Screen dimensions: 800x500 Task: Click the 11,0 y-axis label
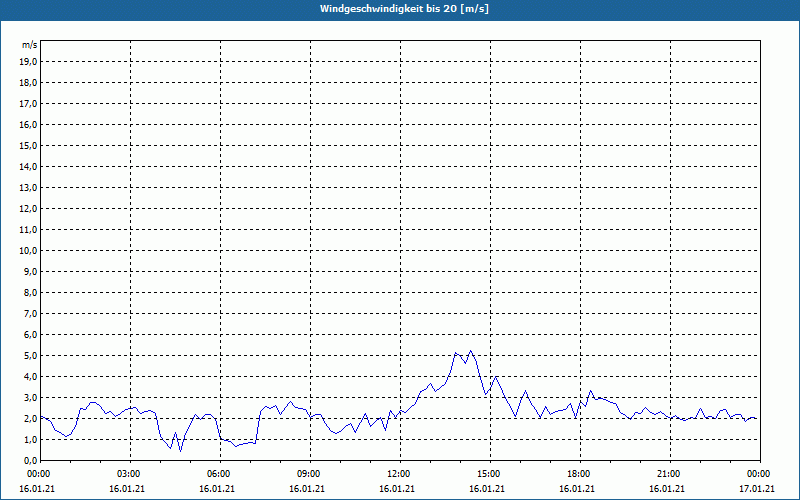28,230
